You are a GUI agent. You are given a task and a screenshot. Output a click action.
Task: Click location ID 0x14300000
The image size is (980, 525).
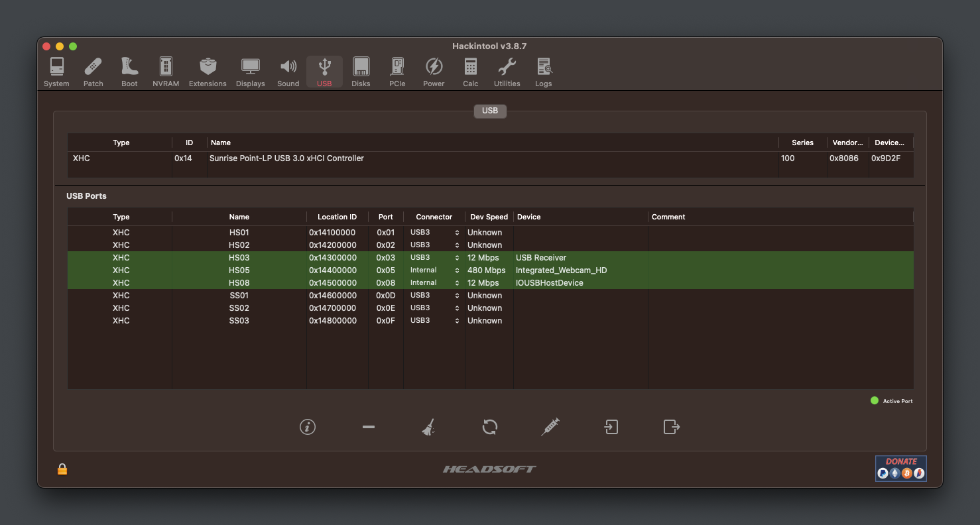333,258
